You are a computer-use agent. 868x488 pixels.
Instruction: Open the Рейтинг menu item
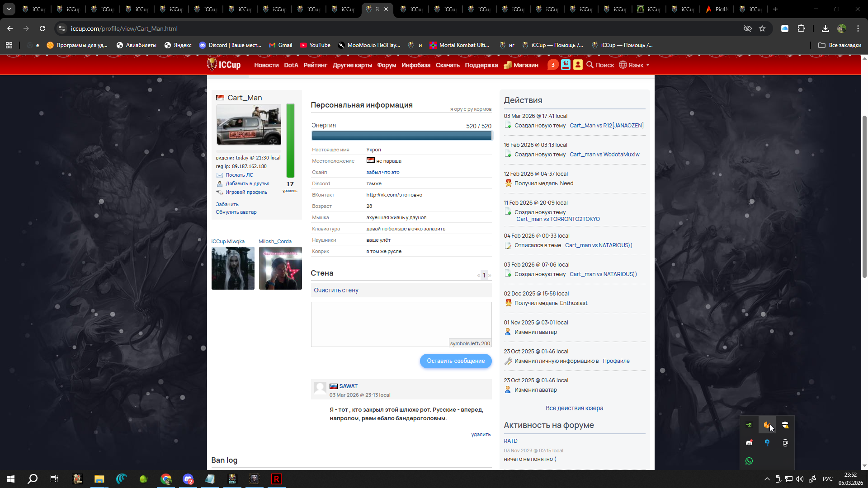[x=315, y=65]
